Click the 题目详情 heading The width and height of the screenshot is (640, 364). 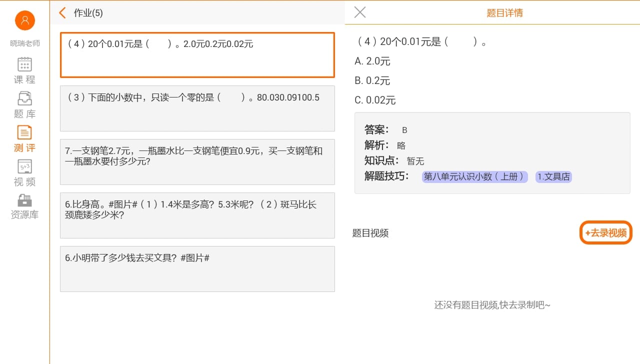tap(505, 13)
